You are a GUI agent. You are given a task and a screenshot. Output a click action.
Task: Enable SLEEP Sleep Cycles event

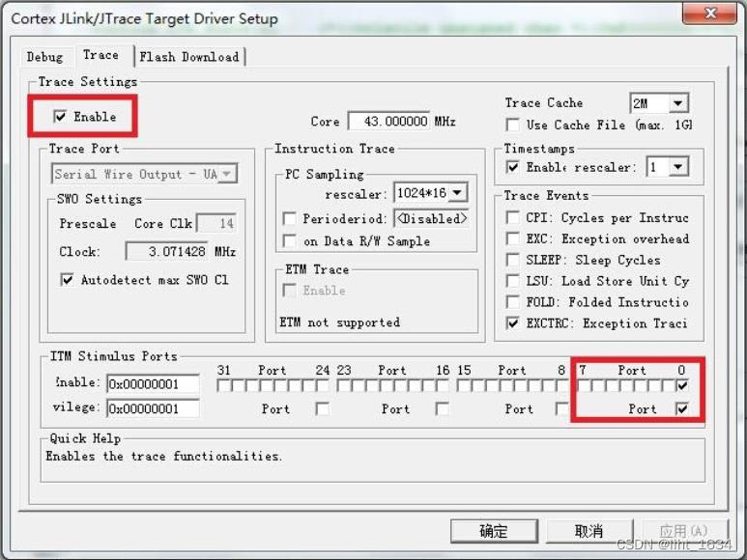coord(512,261)
